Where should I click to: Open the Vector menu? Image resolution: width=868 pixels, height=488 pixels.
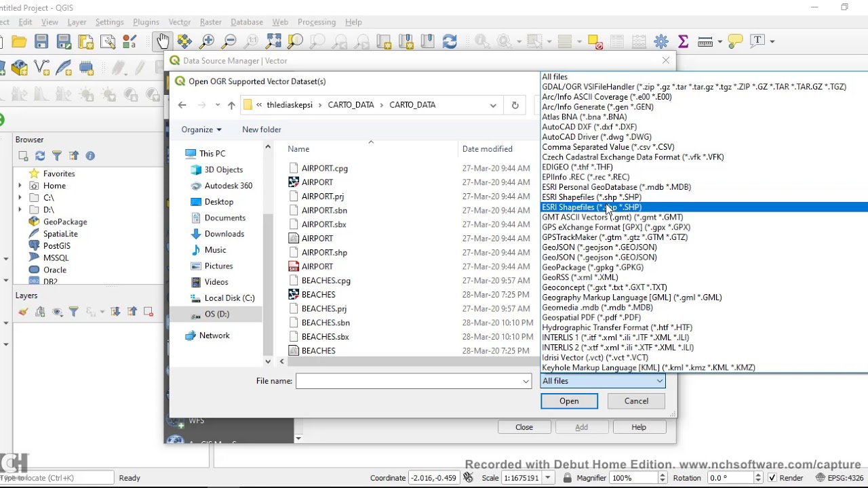[179, 22]
